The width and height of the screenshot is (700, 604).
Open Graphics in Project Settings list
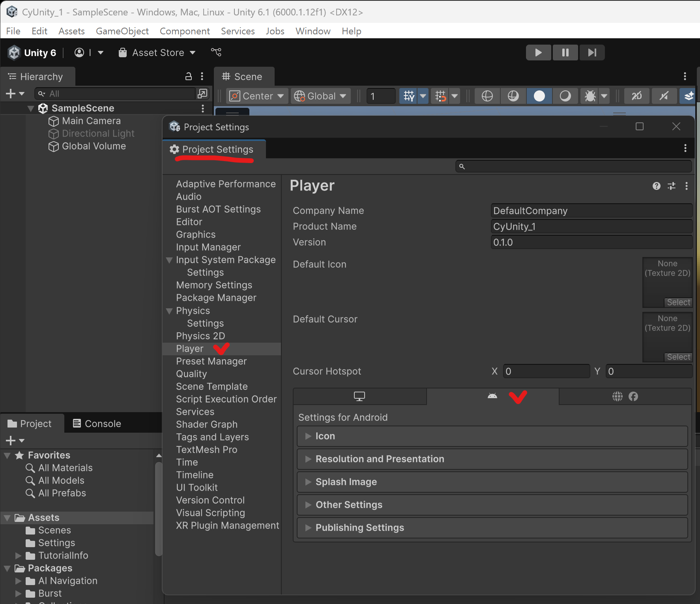click(x=196, y=234)
